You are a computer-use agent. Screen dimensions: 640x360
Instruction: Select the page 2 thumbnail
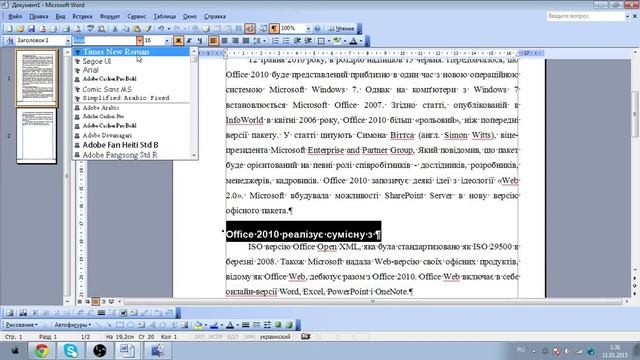(x=37, y=136)
